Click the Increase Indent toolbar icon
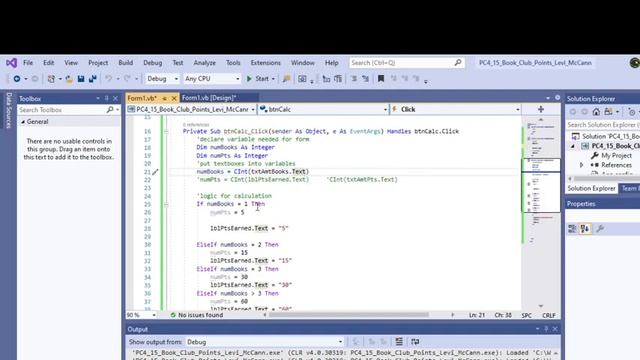Image resolution: width=640 pixels, height=360 pixels. coord(338,79)
